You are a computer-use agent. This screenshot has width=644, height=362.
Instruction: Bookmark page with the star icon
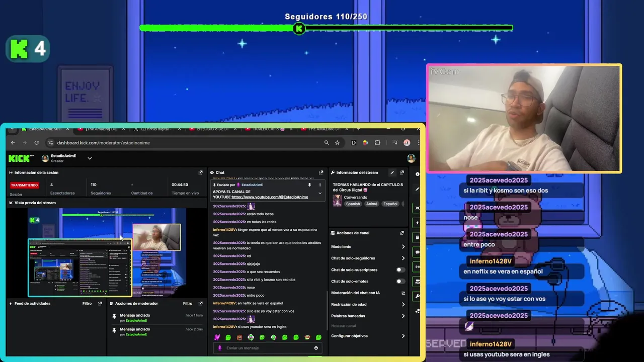pyautogui.click(x=337, y=143)
